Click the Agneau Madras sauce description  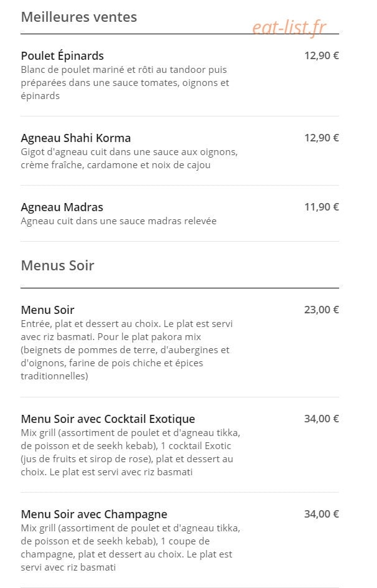(118, 221)
